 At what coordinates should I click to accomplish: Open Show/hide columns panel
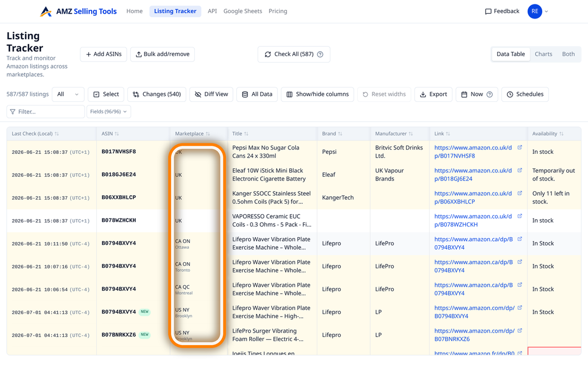(317, 94)
